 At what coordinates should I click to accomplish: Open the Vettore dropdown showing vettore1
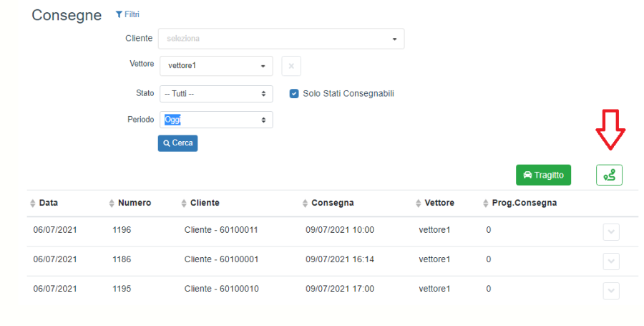click(x=215, y=66)
